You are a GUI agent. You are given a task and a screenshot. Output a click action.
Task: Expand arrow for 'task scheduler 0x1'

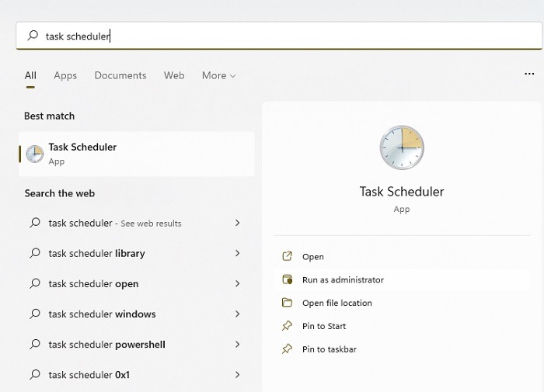(237, 375)
